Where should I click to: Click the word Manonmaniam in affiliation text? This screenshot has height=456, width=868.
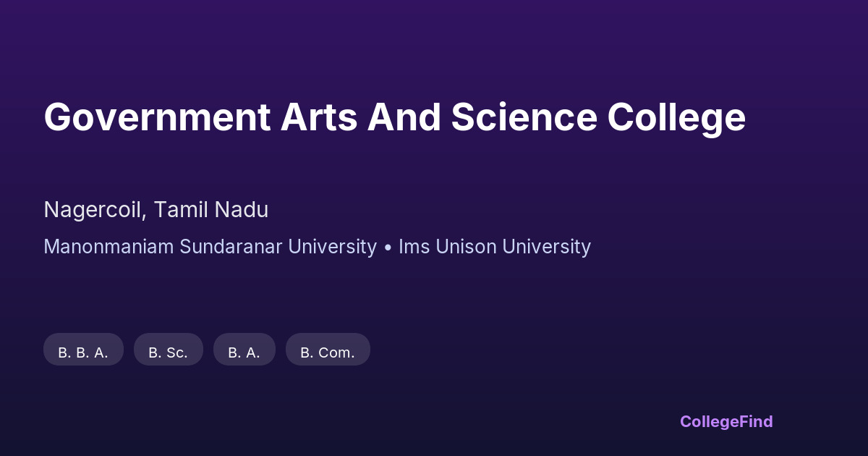[x=109, y=247]
